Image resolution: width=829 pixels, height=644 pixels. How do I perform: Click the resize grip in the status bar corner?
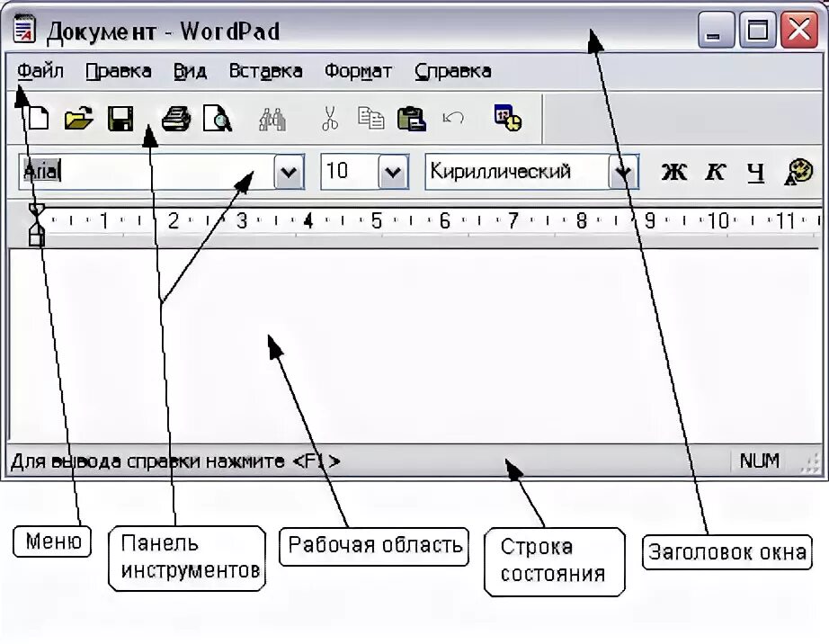tap(811, 464)
